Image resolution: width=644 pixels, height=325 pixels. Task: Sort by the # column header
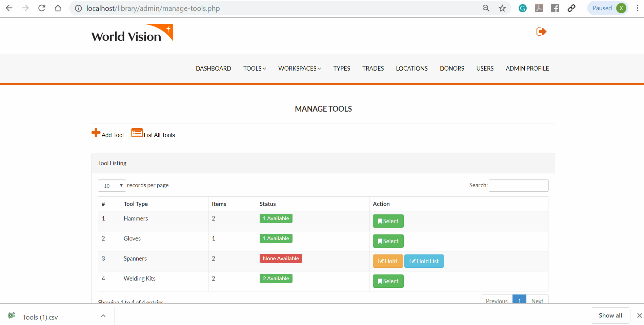click(x=109, y=204)
